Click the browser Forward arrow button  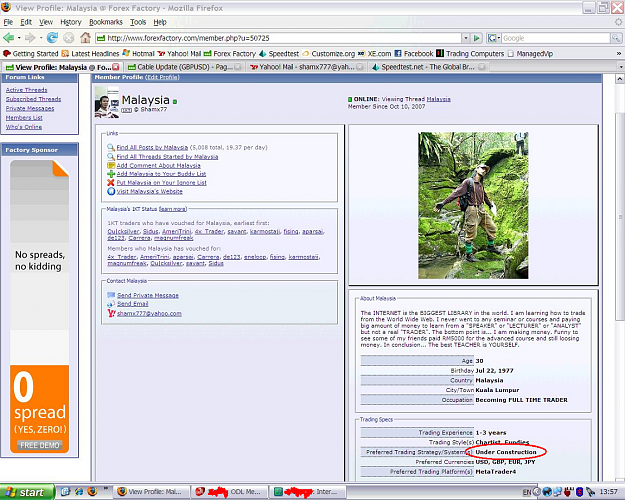(30, 38)
